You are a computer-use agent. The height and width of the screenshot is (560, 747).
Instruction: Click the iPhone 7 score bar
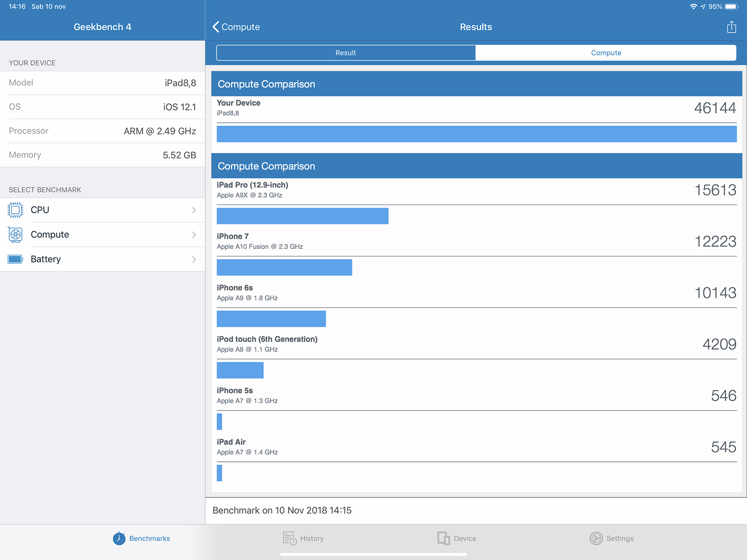click(284, 268)
